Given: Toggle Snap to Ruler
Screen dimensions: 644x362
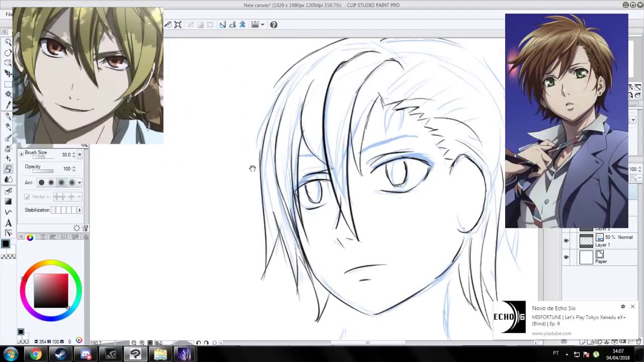Looking at the screenshot, I should [223, 25].
